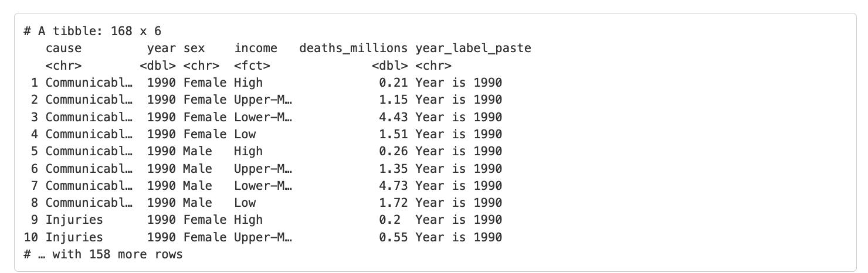Click the cause column header
The image size is (868, 273).
click(x=63, y=48)
